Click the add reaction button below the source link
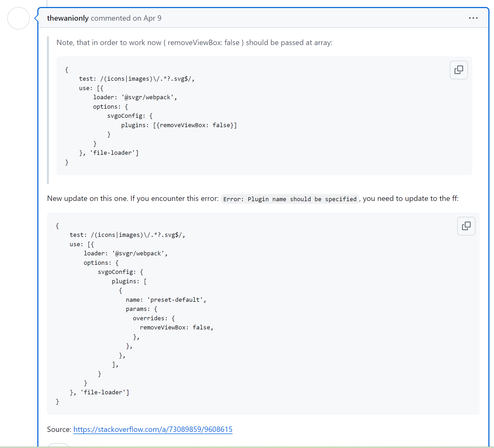This screenshot has width=494, height=448. (x=58, y=445)
